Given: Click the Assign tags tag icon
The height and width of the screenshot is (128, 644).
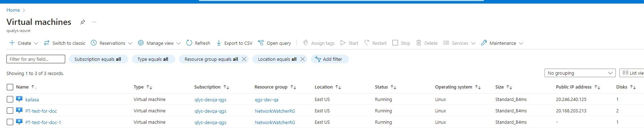Looking at the screenshot, I should pos(305,43).
